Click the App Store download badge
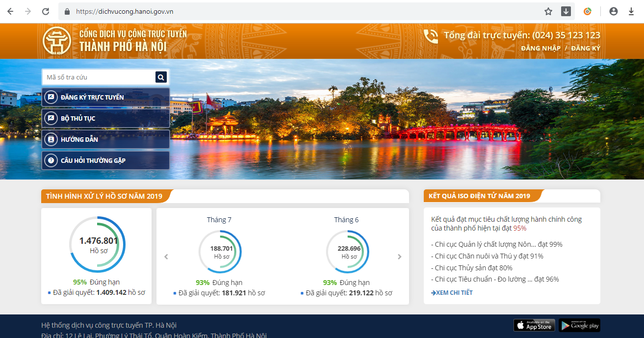 (x=534, y=325)
